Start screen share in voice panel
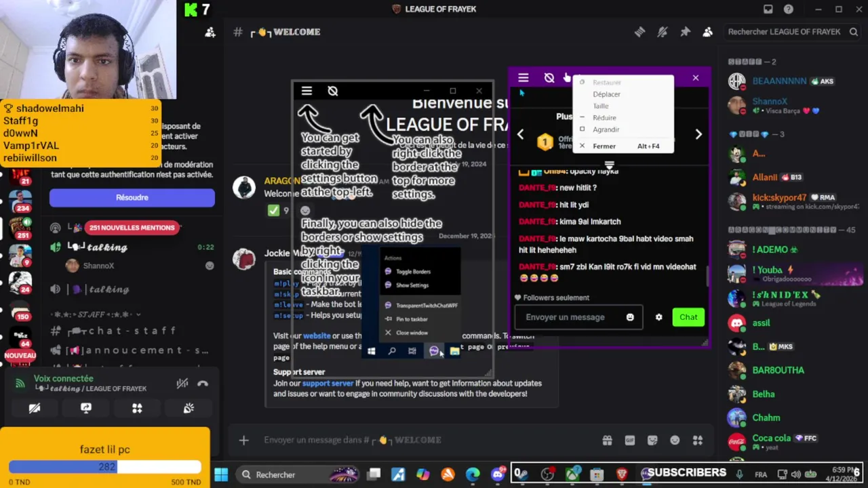The width and height of the screenshot is (868, 488). (86, 408)
